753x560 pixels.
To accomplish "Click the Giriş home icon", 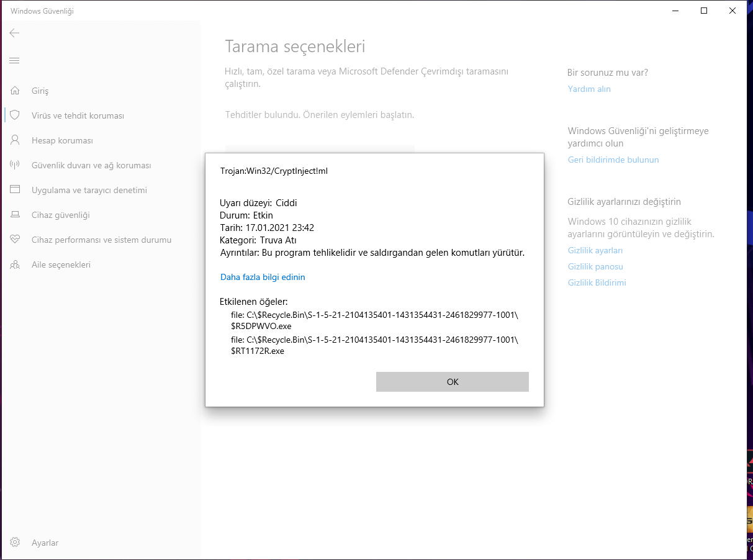I will (15, 91).
